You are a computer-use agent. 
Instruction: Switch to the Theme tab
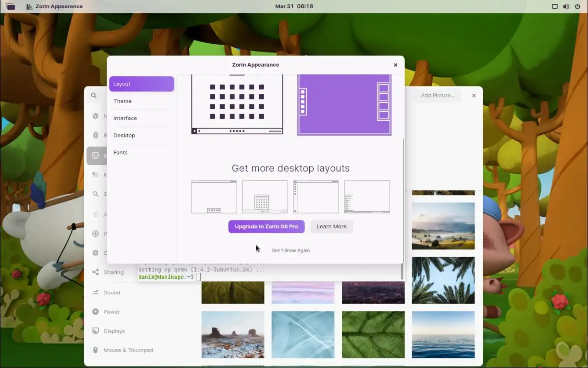141,101
